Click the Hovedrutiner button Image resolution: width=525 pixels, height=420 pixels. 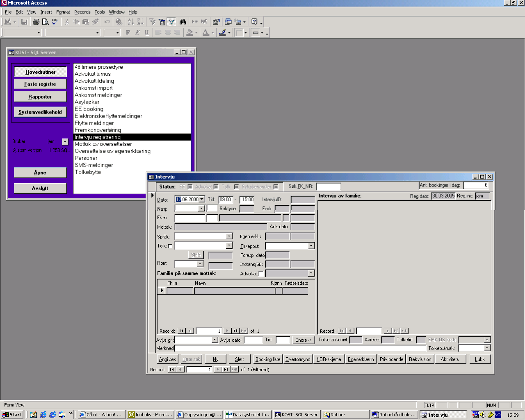point(40,72)
